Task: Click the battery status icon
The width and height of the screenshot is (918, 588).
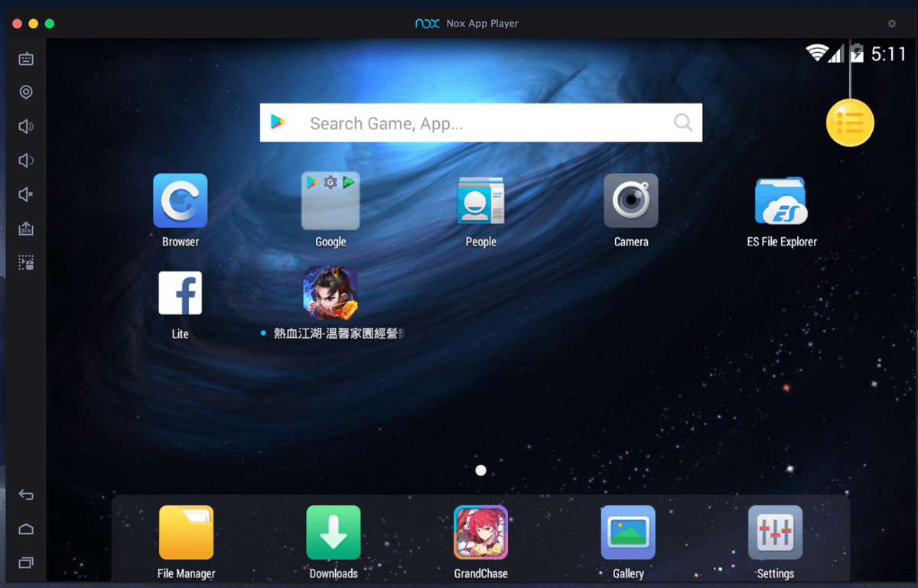Action: pos(858,53)
